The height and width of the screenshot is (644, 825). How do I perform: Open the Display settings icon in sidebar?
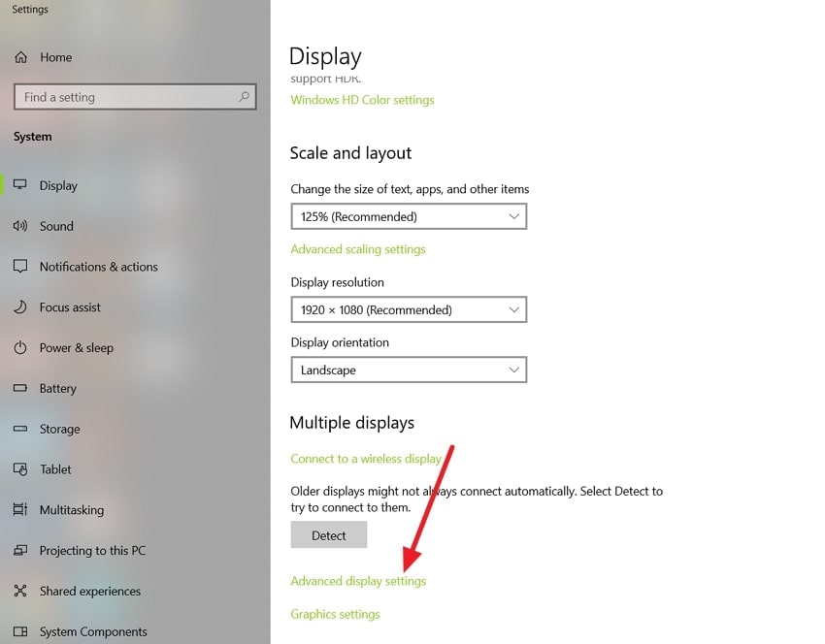pos(21,185)
